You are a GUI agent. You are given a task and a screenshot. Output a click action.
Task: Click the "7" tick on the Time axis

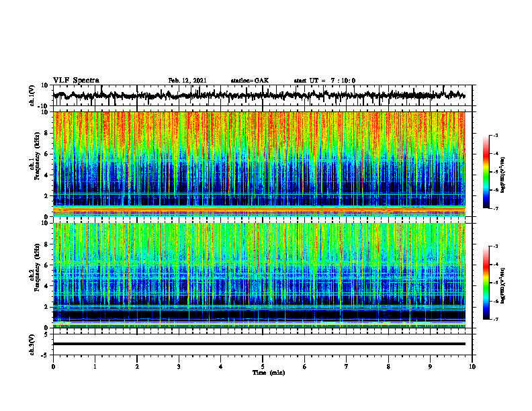(347, 367)
